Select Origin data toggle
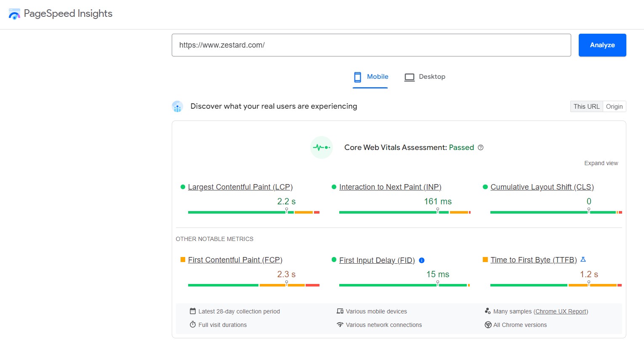The width and height of the screenshot is (644, 348). [x=614, y=107]
